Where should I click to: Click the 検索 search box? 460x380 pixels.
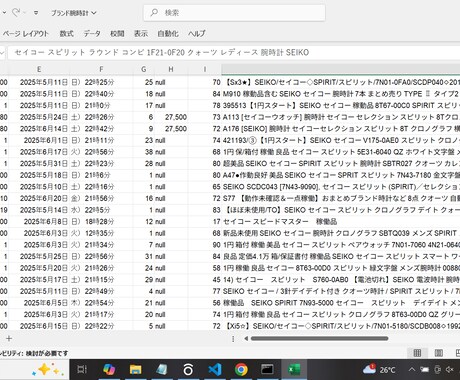(234, 13)
